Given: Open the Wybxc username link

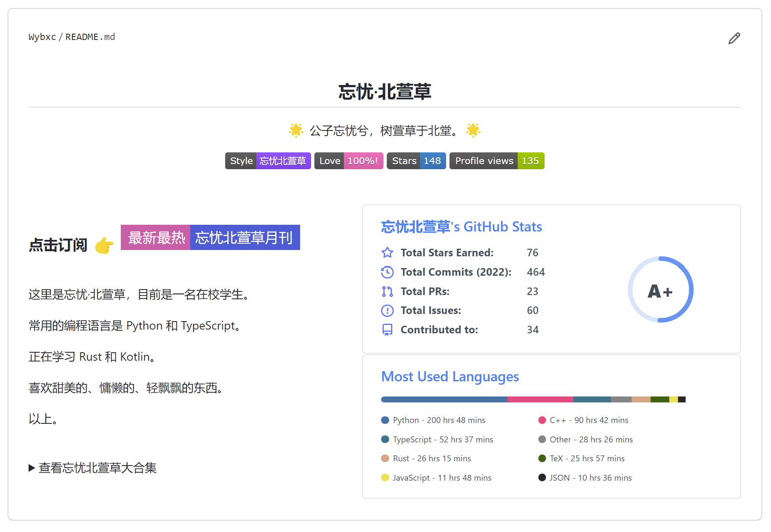Looking at the screenshot, I should pos(42,37).
